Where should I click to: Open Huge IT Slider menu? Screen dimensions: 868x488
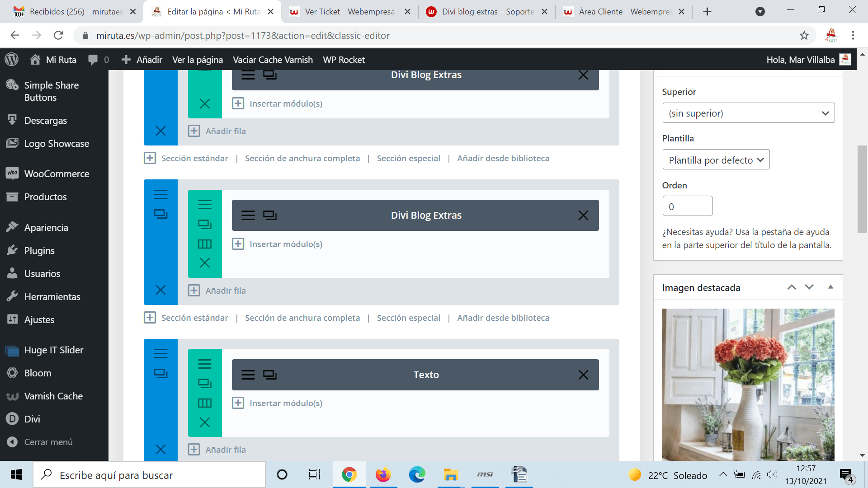[x=54, y=350]
